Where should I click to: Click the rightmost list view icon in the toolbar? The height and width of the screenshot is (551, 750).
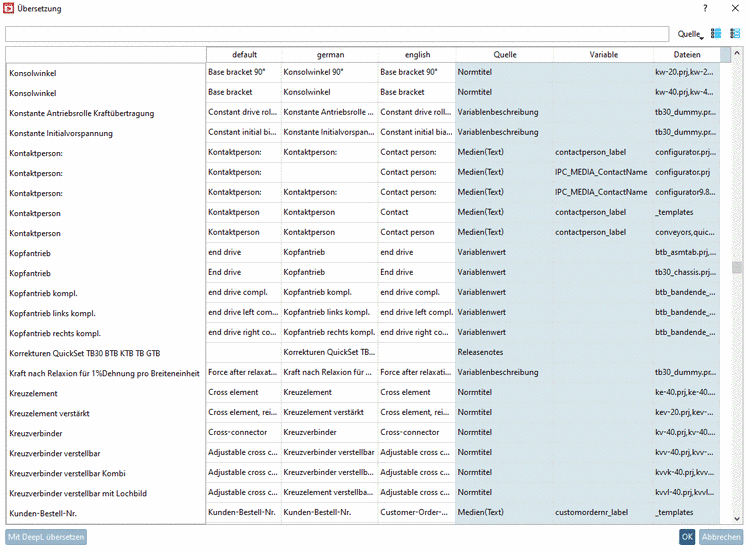click(x=735, y=33)
